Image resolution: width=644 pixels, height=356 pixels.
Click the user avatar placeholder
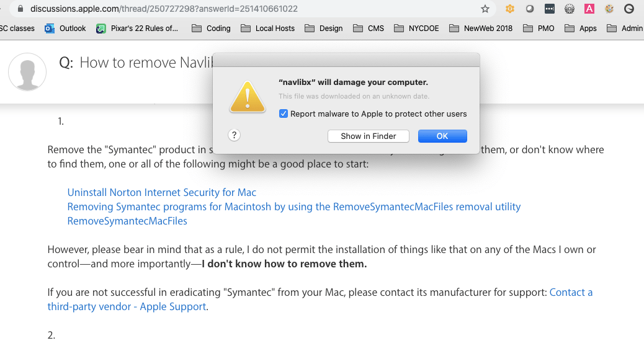[27, 72]
